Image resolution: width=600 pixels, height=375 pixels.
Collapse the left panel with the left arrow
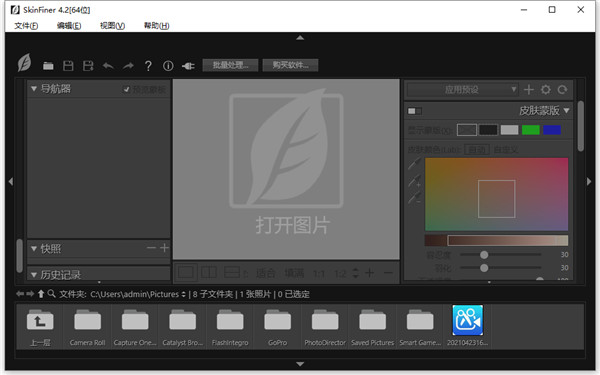pos(11,181)
